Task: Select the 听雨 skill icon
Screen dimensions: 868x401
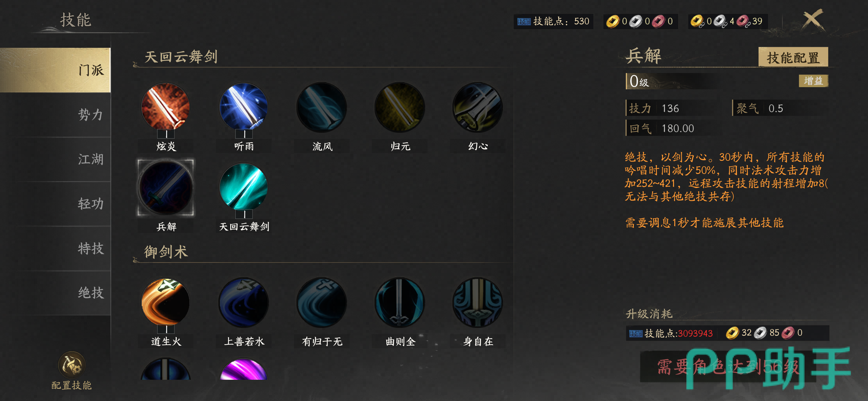Action: tap(244, 107)
